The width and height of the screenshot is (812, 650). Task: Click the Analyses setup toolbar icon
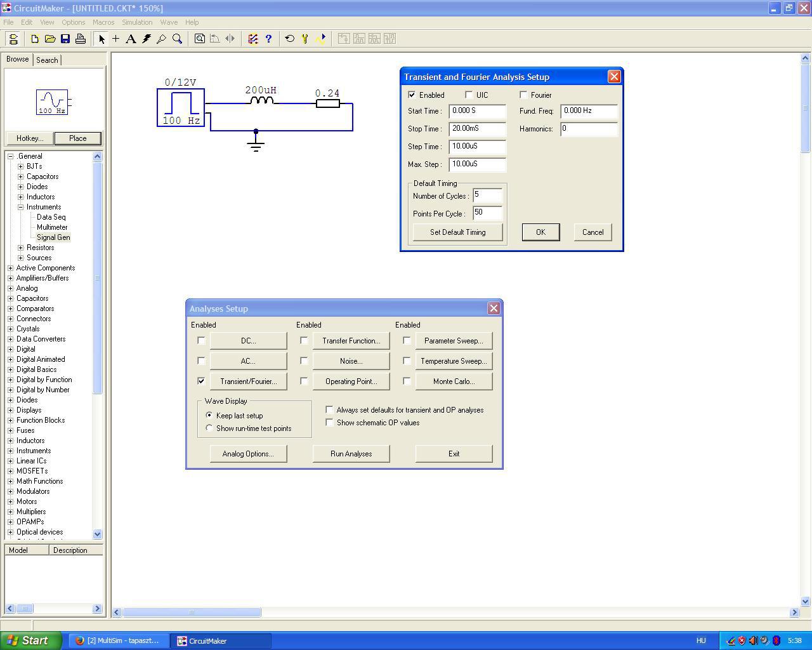point(305,39)
